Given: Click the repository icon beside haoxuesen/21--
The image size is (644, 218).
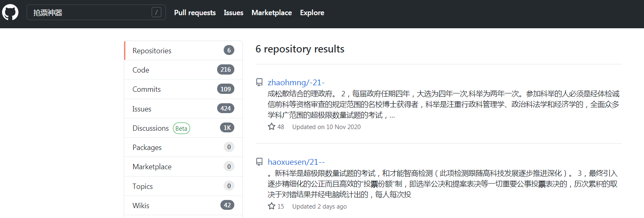Looking at the screenshot, I should tap(259, 162).
